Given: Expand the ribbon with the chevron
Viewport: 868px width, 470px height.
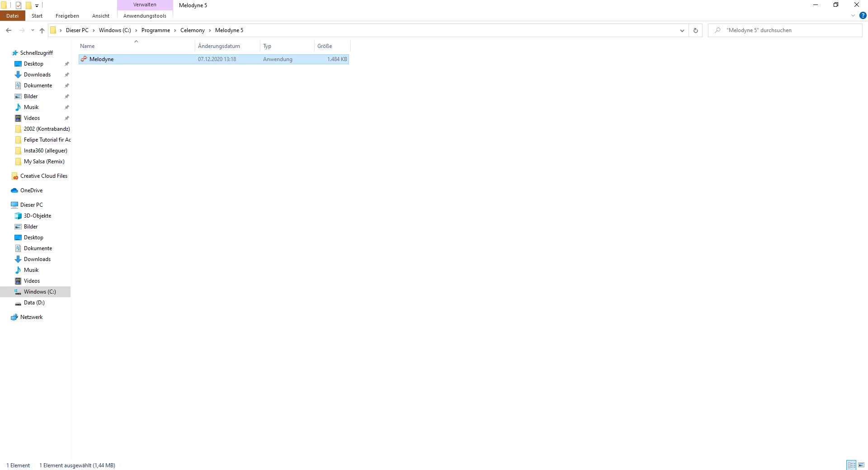Looking at the screenshot, I should tap(853, 15).
